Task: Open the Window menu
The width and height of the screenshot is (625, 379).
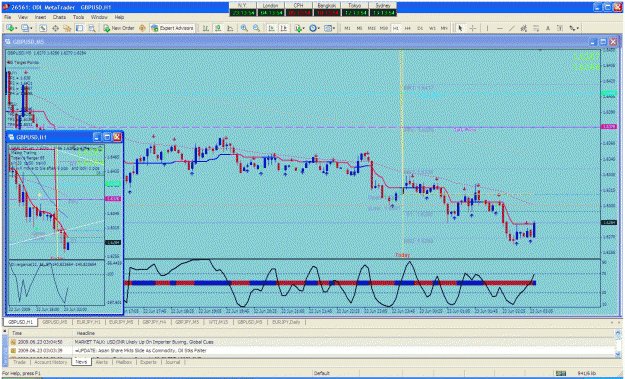Action: [x=99, y=18]
